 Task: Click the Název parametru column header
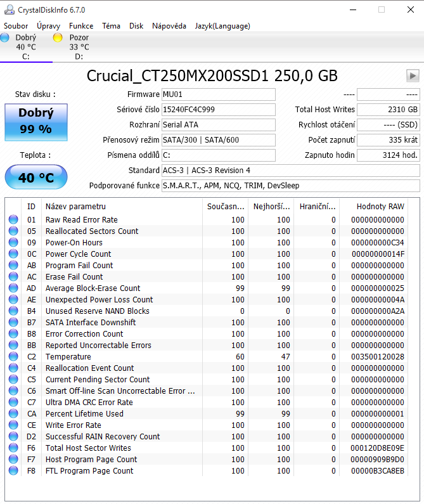(x=122, y=207)
